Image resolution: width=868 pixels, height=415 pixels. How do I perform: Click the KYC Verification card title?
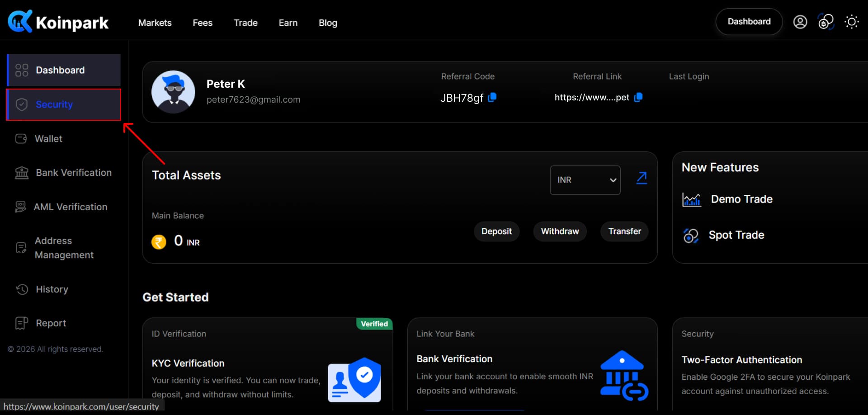point(188,363)
